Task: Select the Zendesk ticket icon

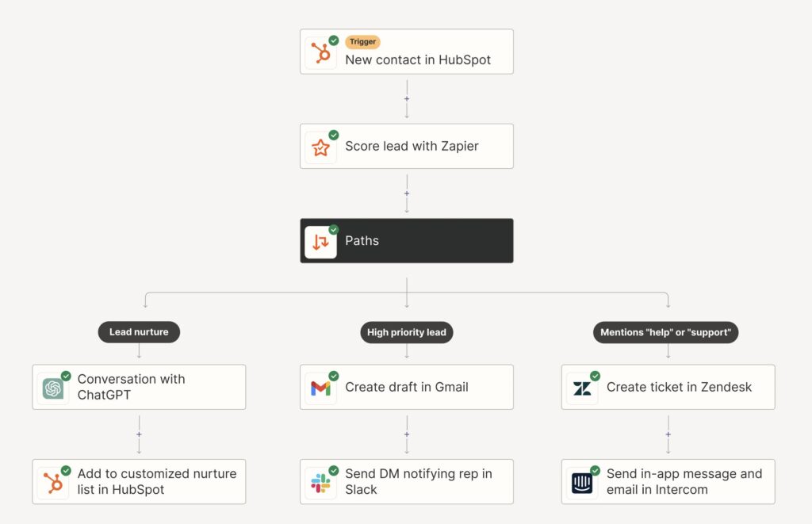Action: tap(581, 387)
